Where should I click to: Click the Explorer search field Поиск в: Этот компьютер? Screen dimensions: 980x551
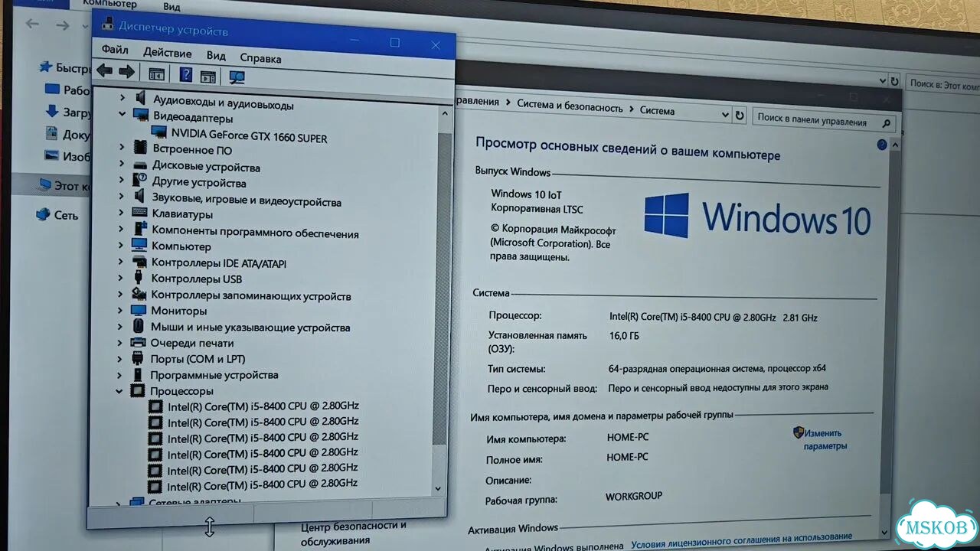click(942, 83)
